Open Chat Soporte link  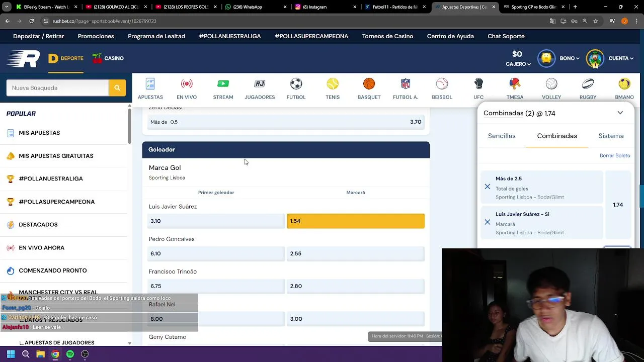tap(506, 36)
